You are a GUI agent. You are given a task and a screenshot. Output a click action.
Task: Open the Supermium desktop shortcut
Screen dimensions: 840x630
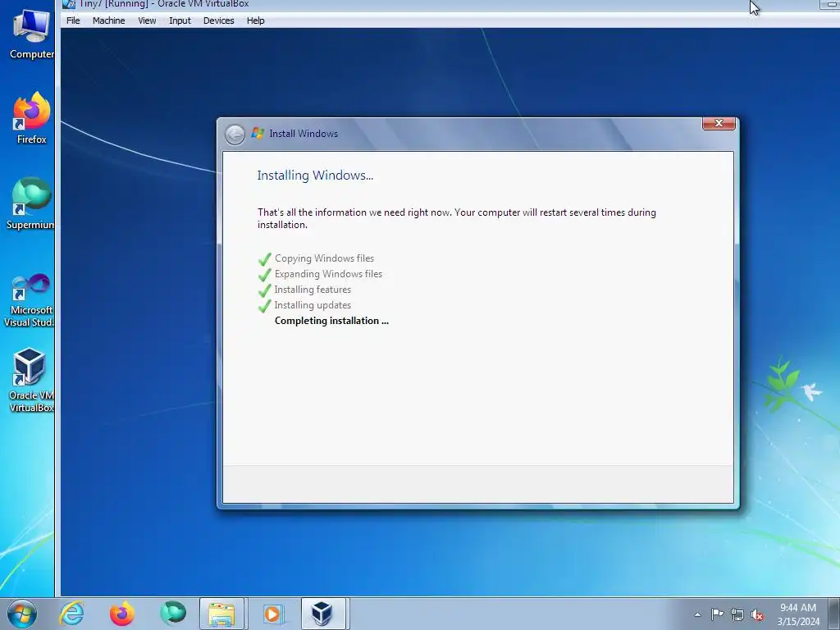pyautogui.click(x=30, y=203)
